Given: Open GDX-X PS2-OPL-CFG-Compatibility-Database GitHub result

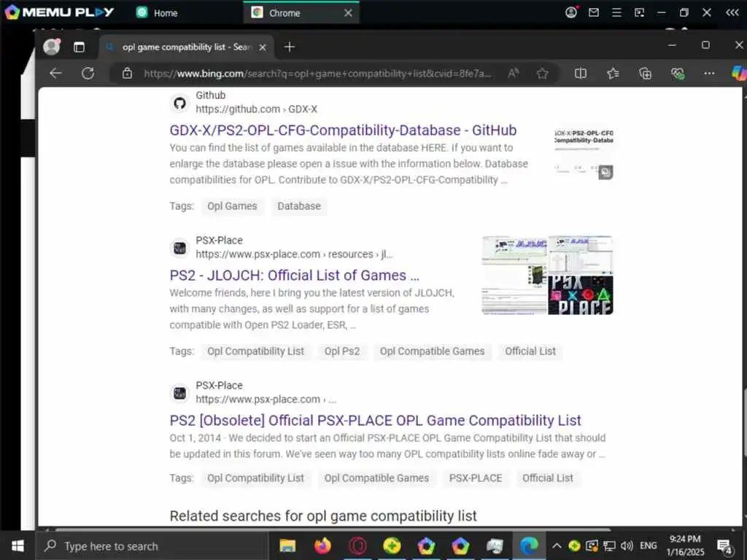Looking at the screenshot, I should point(343,130).
